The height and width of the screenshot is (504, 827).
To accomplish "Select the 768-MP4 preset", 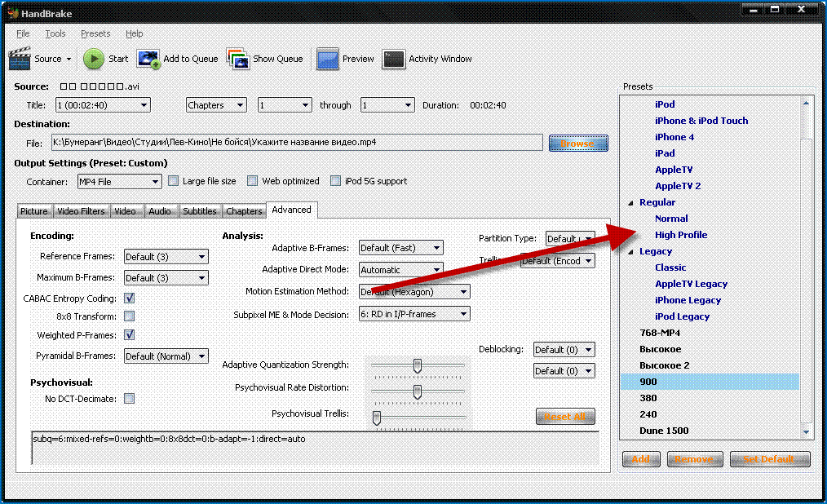I will coord(660,334).
